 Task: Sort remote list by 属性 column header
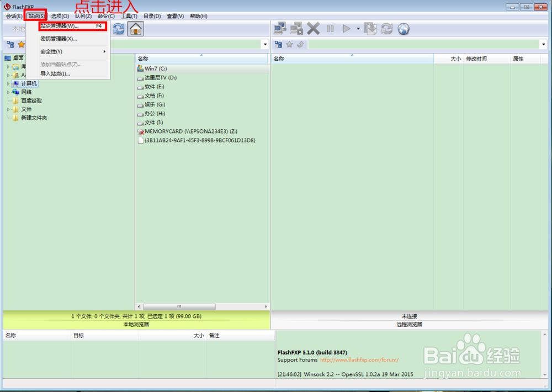526,59
